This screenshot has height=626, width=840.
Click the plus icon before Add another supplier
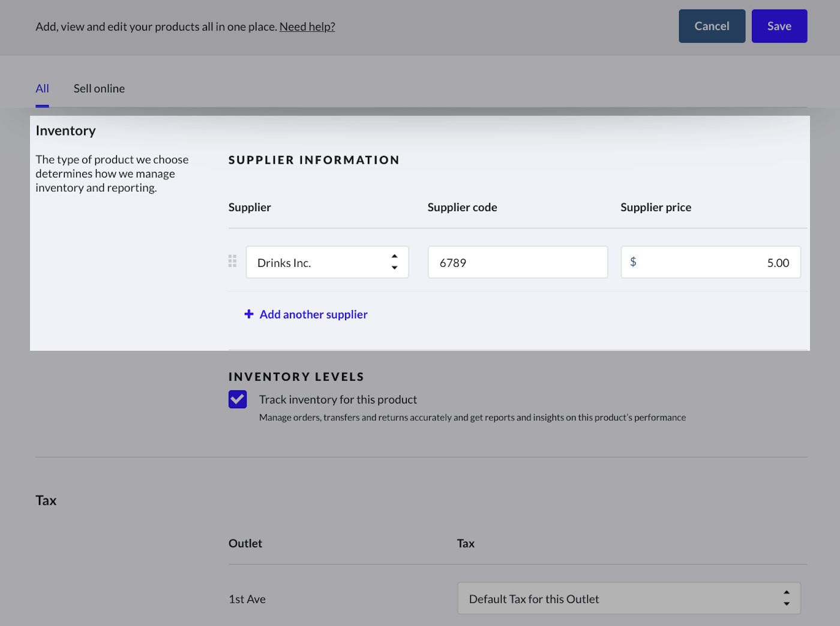(x=249, y=314)
